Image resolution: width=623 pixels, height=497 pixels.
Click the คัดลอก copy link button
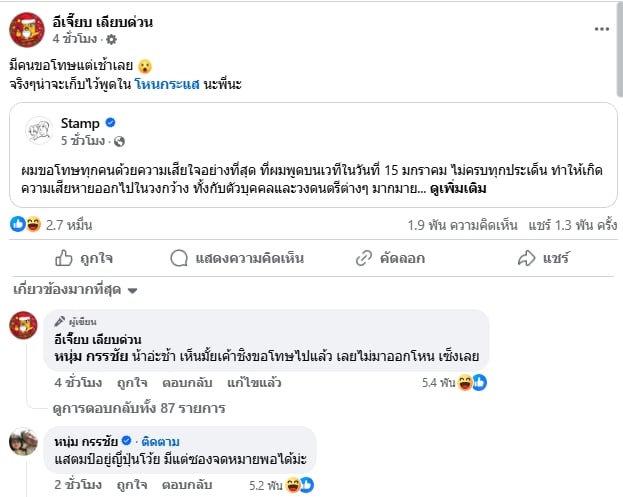click(x=392, y=258)
